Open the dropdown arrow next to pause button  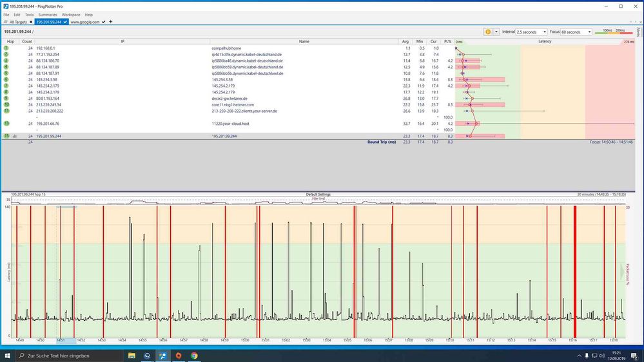(x=496, y=32)
